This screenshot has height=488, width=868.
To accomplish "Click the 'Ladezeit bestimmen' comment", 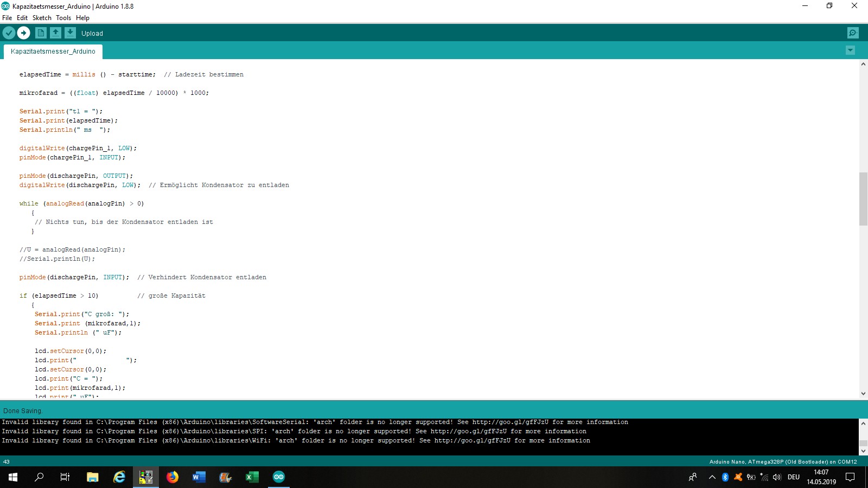I will click(209, 75).
